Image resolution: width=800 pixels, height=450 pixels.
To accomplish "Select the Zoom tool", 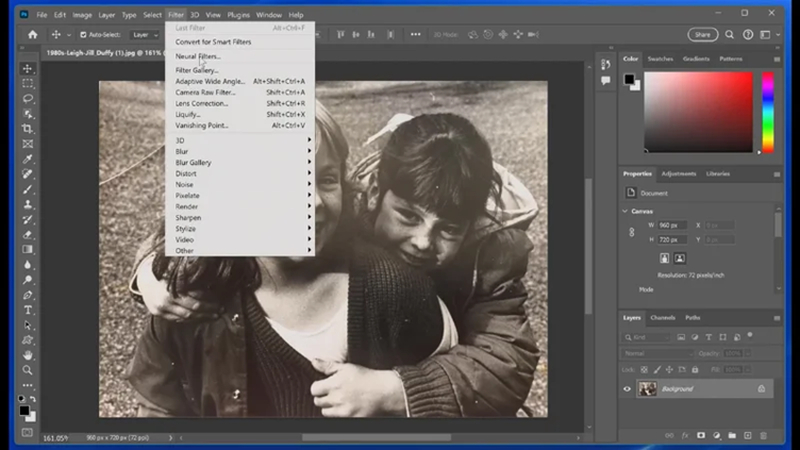I will pyautogui.click(x=28, y=370).
